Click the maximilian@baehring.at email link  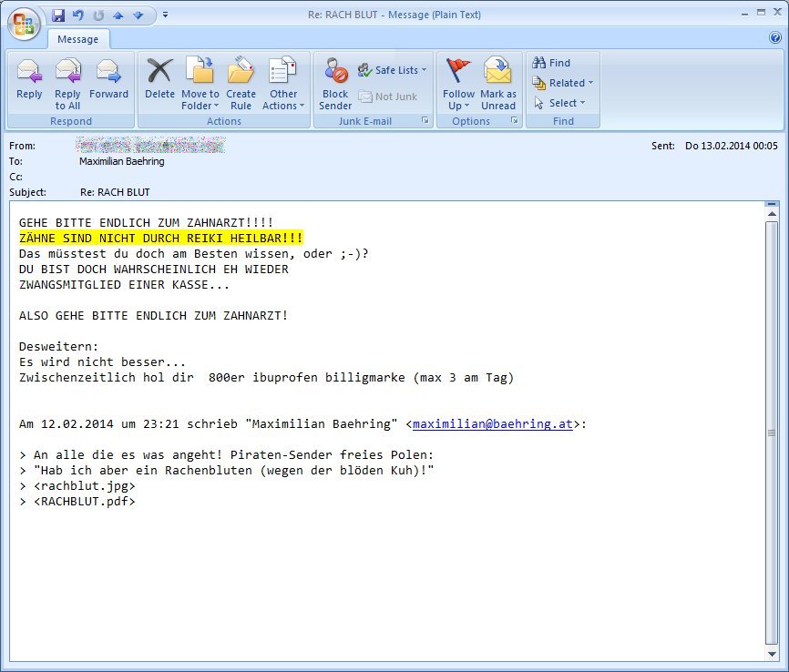[493, 424]
